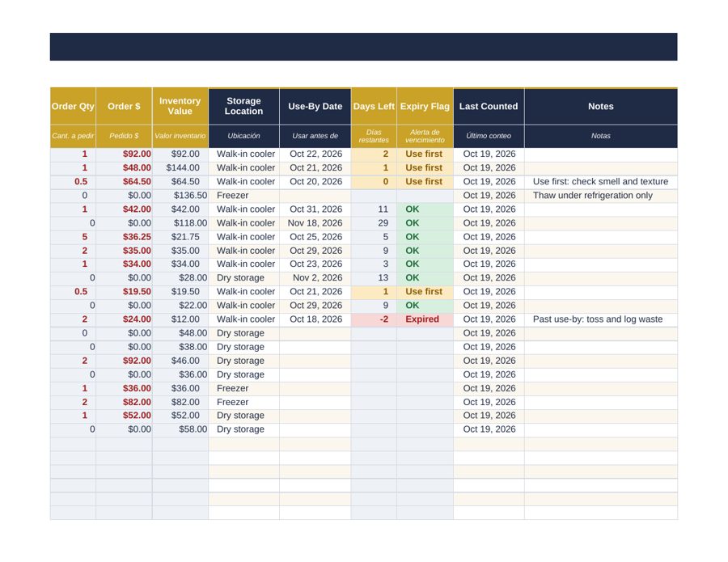728x562 pixels.
Task: Select the $82.00 order amount cell
Action: 124,402
